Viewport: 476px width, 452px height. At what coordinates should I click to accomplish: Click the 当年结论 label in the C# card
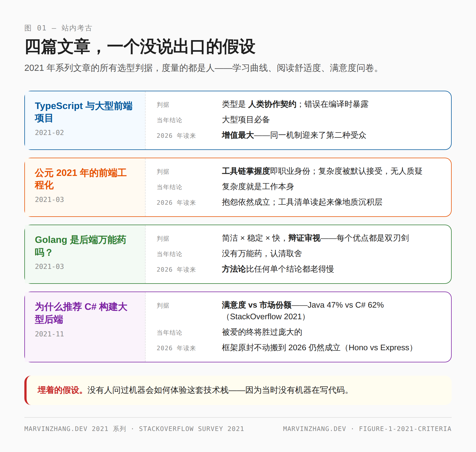click(x=169, y=333)
